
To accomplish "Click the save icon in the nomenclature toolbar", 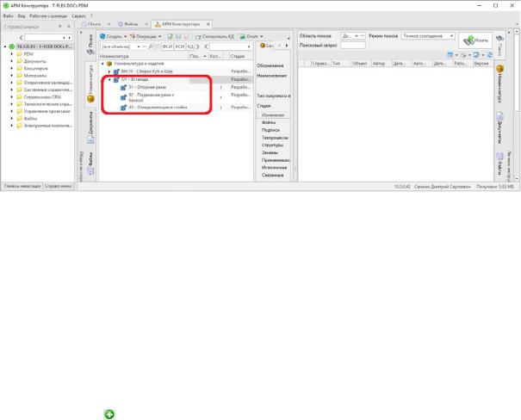I will tap(178, 36).
